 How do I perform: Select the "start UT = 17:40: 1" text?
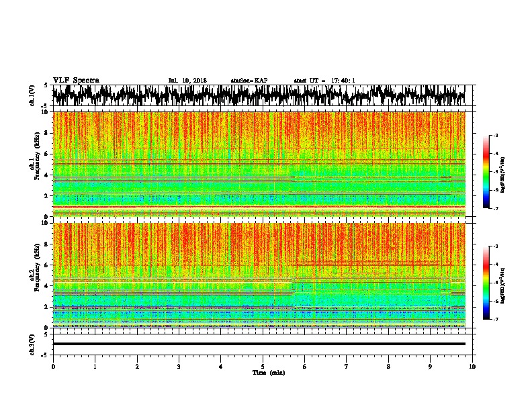tap(324, 81)
